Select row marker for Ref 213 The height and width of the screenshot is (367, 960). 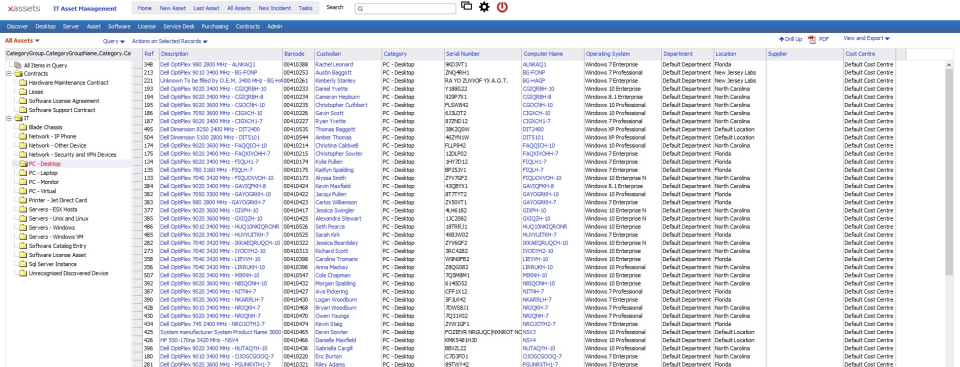pyautogui.click(x=138, y=72)
